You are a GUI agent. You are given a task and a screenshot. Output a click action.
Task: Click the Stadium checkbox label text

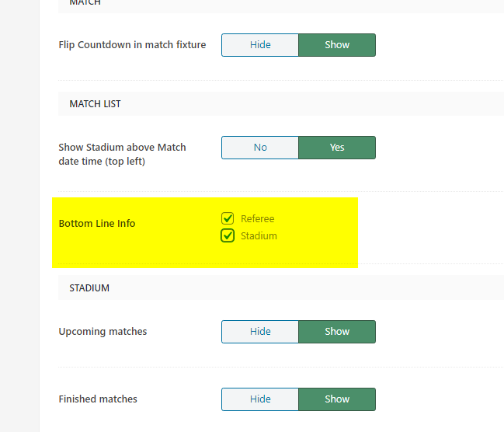[x=259, y=235]
